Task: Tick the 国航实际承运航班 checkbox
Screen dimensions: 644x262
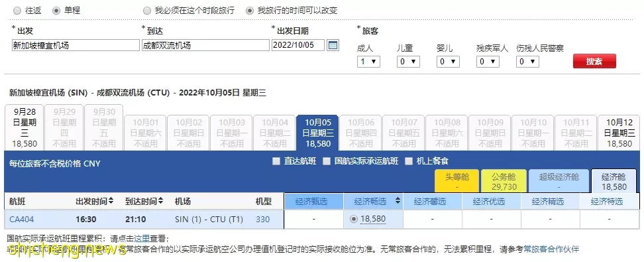Action: pos(327,161)
